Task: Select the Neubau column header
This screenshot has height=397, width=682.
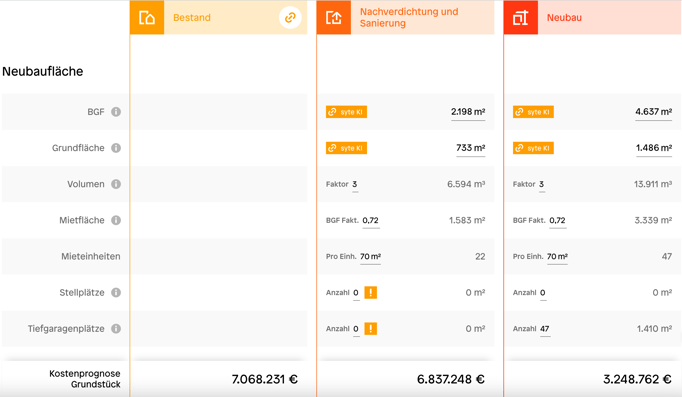Action: pos(592,18)
